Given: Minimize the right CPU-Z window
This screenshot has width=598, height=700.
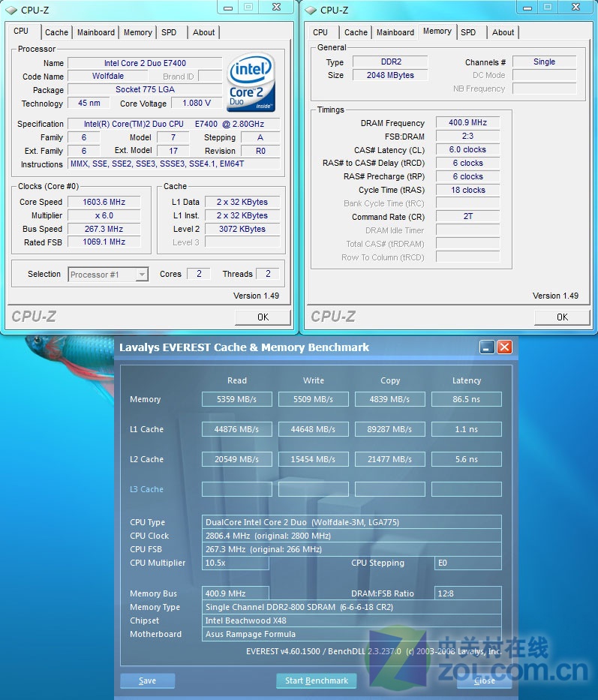Looking at the screenshot, I should coord(527,8).
